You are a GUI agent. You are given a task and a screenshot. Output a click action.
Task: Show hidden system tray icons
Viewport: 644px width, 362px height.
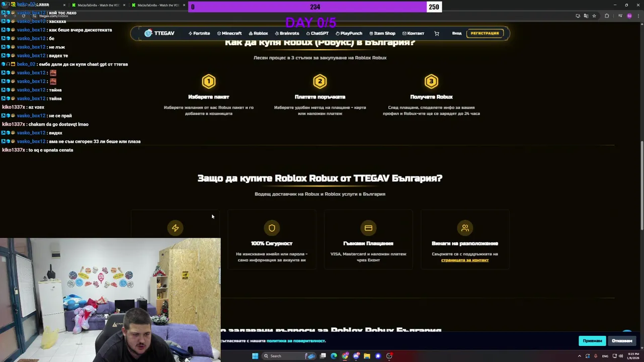click(x=579, y=356)
